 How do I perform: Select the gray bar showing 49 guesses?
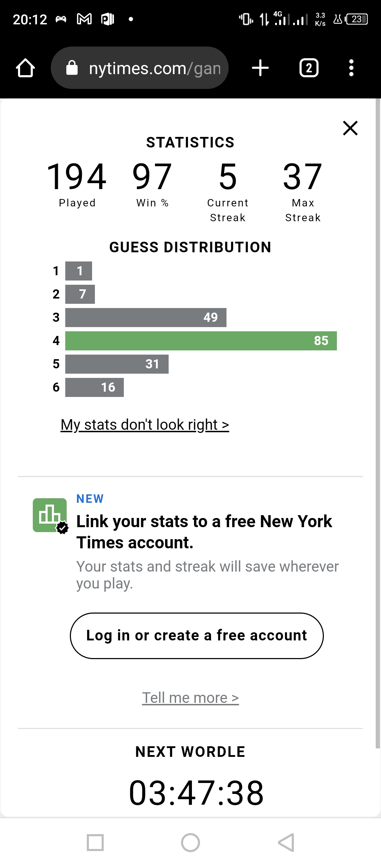point(146,318)
